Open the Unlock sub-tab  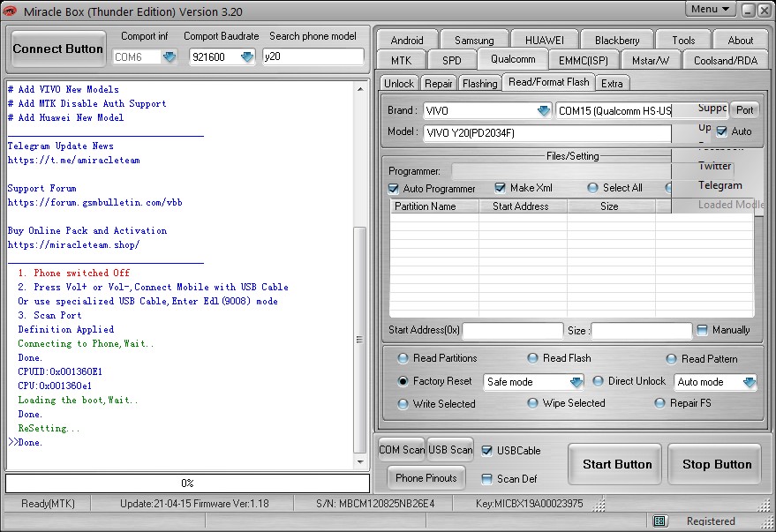pos(399,84)
